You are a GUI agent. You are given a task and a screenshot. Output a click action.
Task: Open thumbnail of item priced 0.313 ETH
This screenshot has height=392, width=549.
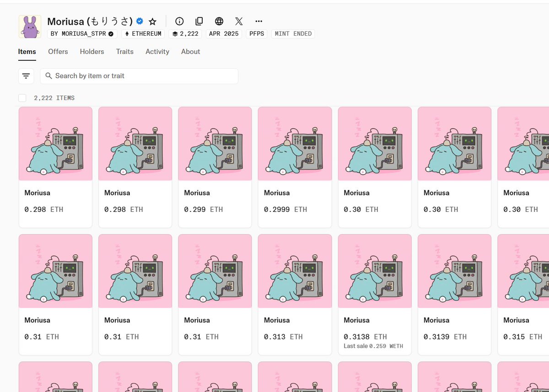click(295, 271)
